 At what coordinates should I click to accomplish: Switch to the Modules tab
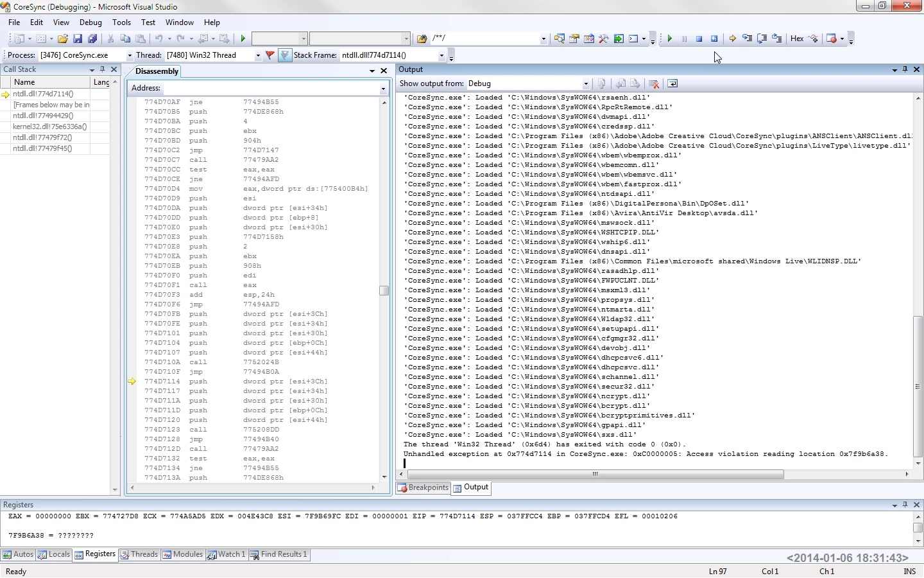[x=183, y=554]
